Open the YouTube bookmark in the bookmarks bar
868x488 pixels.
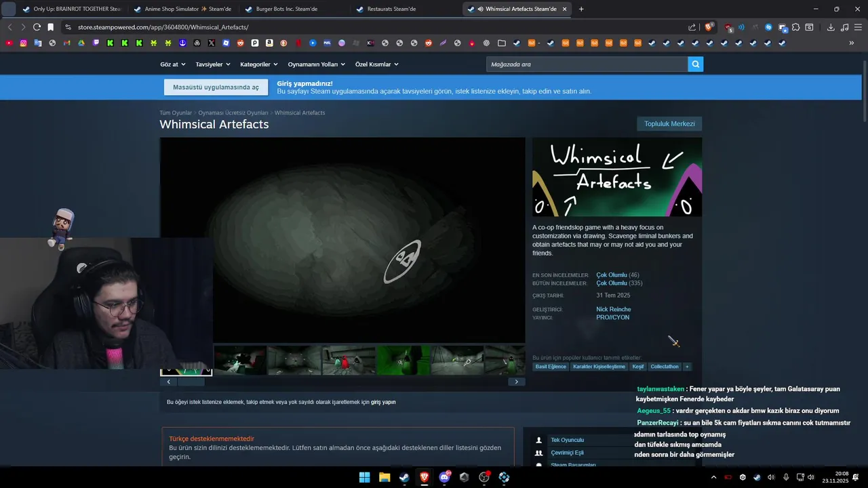9,43
